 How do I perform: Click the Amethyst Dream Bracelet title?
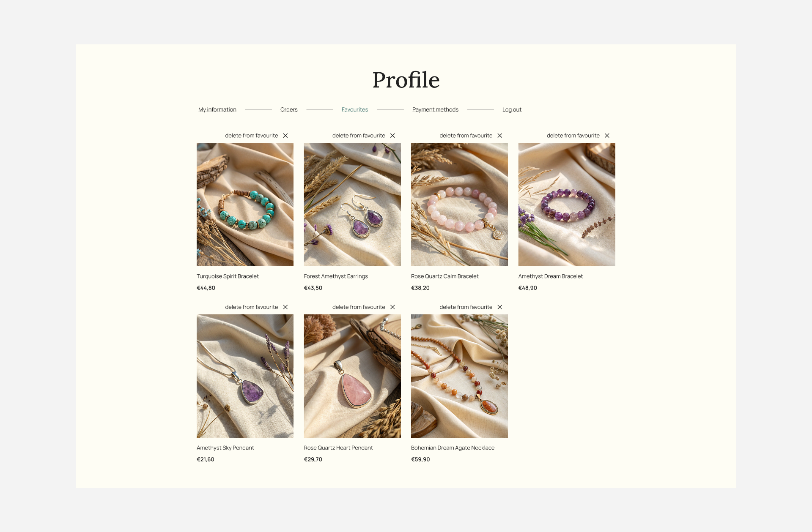pyautogui.click(x=551, y=276)
